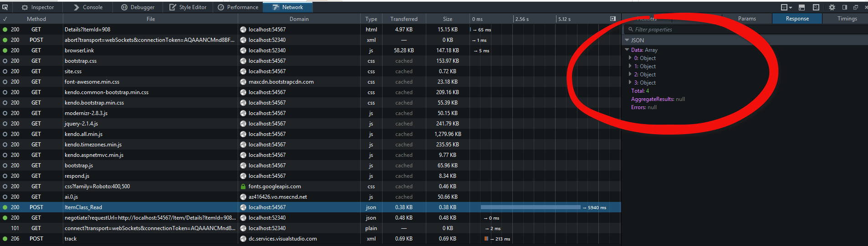Sort requests by File column
The image size is (868, 246).
click(x=151, y=19)
